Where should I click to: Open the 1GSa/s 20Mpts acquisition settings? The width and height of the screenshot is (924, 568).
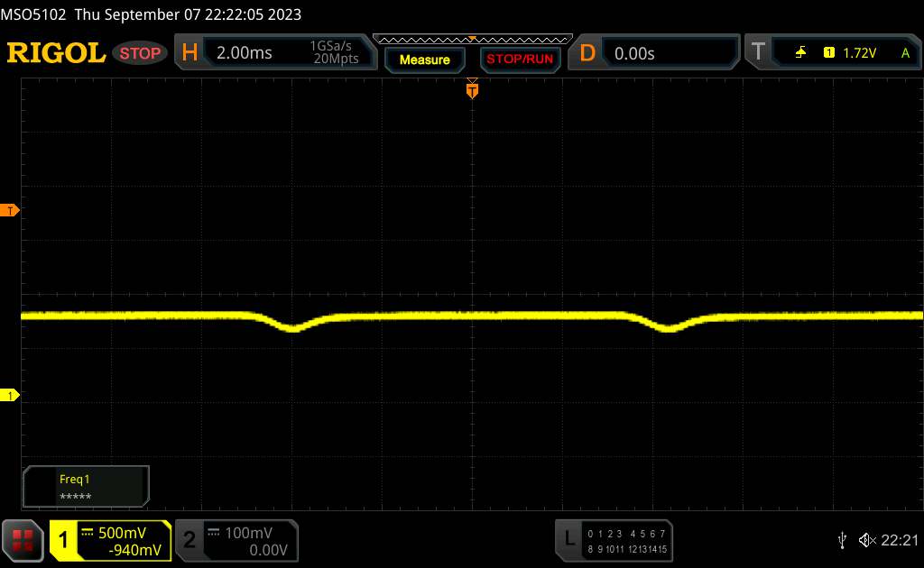coord(335,53)
